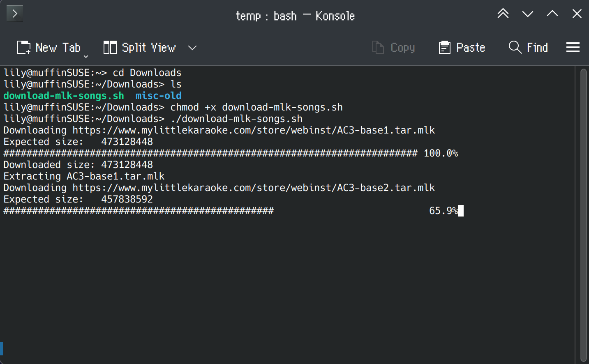Viewport: 589px width, 364px height.
Task: Click the AC3-base2.tar.mlk download URL
Action: (x=254, y=188)
